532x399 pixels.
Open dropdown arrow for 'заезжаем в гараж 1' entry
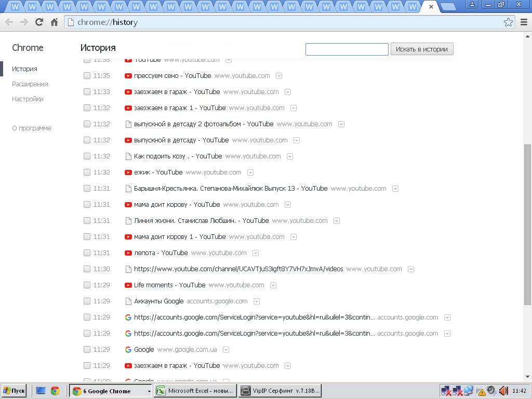coord(294,108)
